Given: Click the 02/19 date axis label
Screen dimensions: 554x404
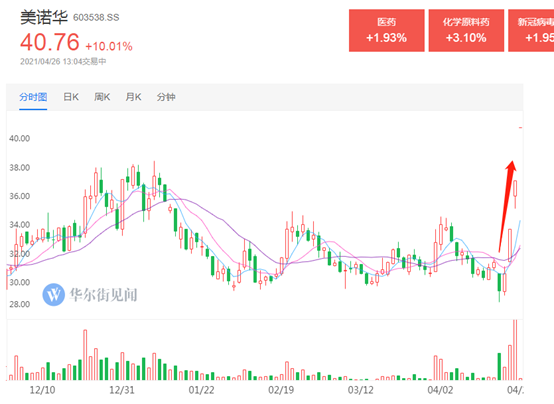Looking at the screenshot, I should click(x=281, y=390).
